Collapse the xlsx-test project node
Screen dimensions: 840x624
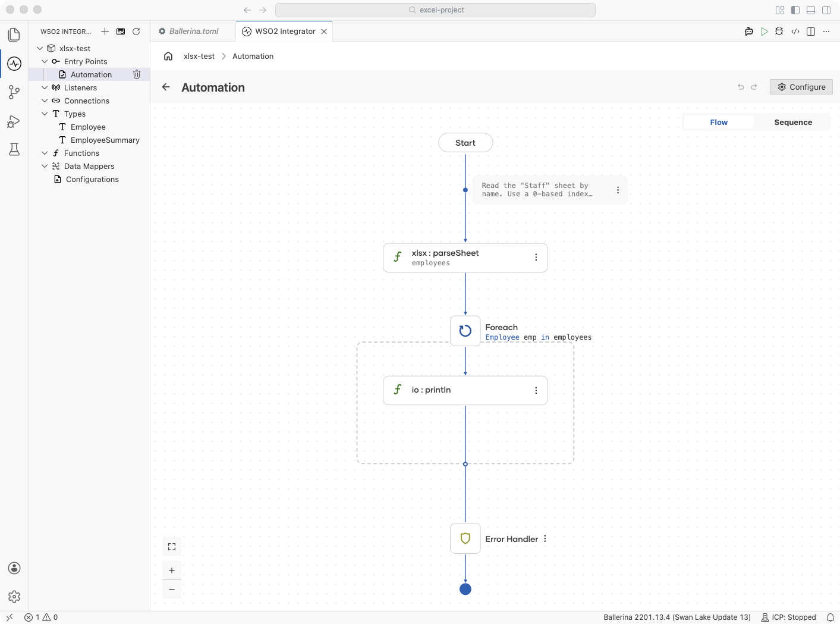tap(40, 48)
